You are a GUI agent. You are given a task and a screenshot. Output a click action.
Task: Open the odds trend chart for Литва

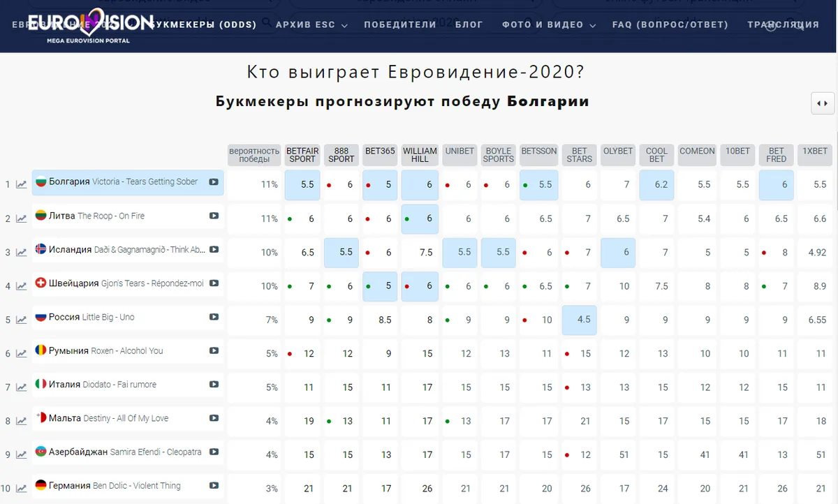coord(22,218)
